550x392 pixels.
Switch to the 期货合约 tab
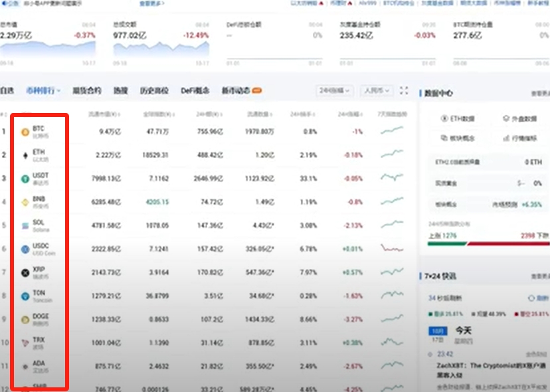86,90
